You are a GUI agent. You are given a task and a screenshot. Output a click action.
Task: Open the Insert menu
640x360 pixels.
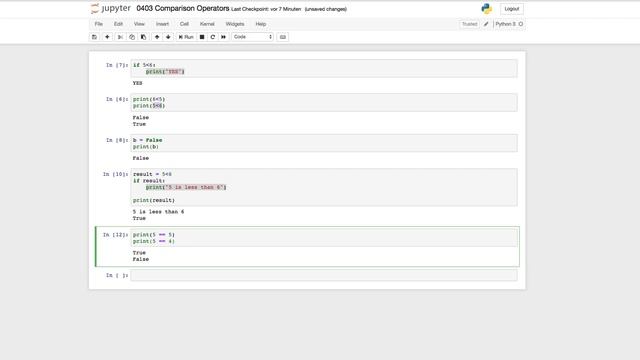[162, 24]
